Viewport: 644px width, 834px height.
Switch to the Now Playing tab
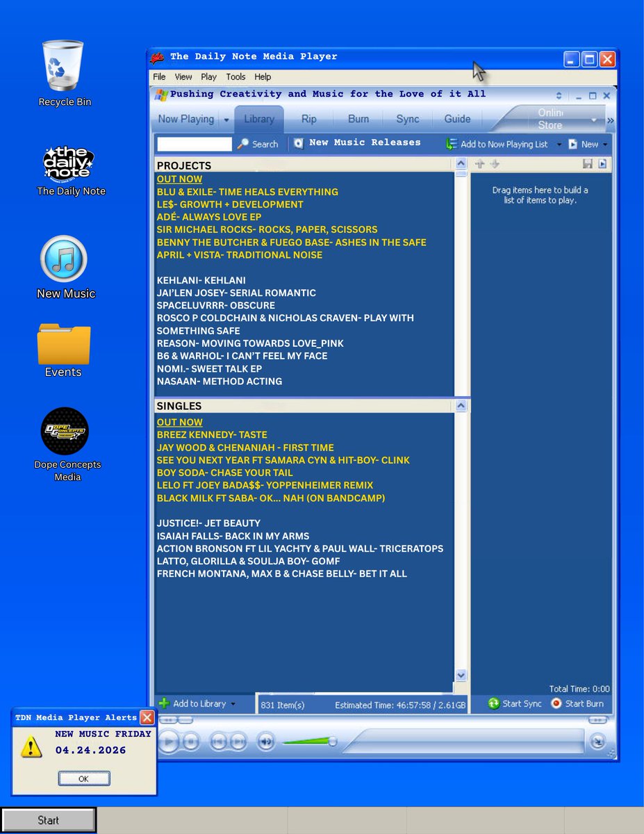point(185,119)
